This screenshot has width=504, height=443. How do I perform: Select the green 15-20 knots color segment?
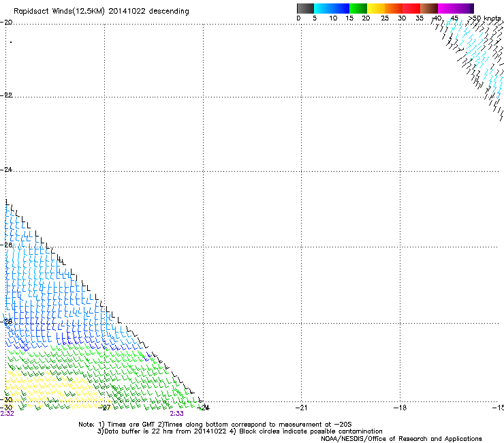pyautogui.click(x=358, y=8)
